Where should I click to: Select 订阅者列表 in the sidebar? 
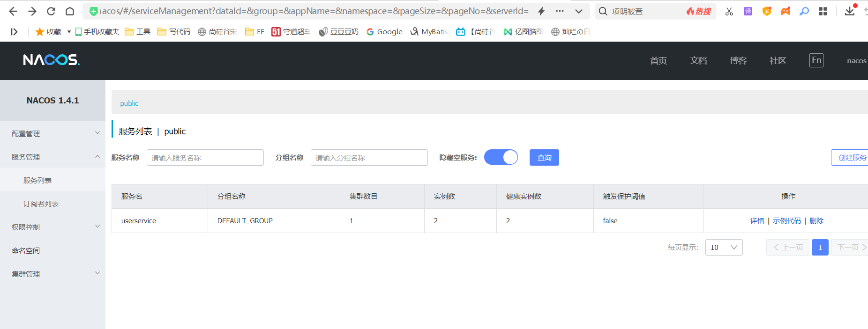[52, 204]
